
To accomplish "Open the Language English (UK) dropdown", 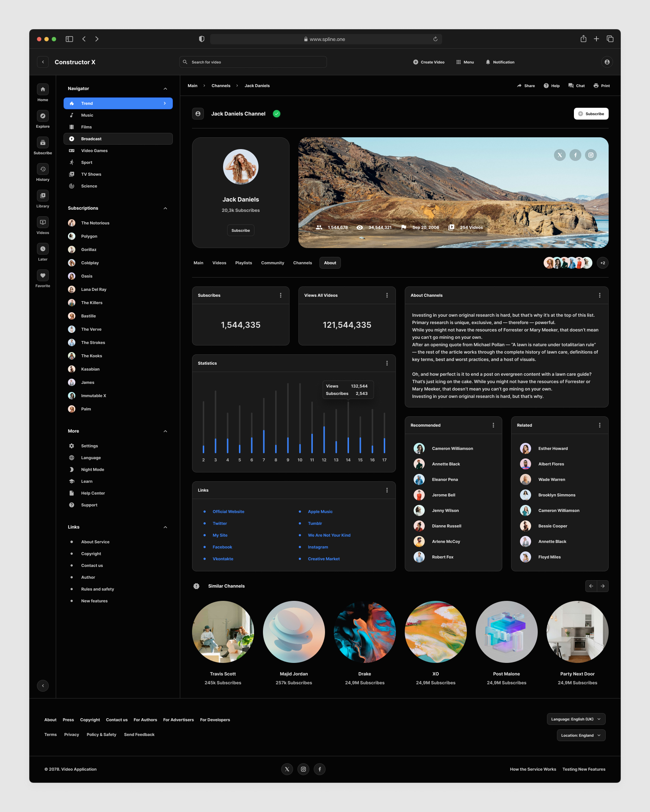I will pyautogui.click(x=576, y=719).
